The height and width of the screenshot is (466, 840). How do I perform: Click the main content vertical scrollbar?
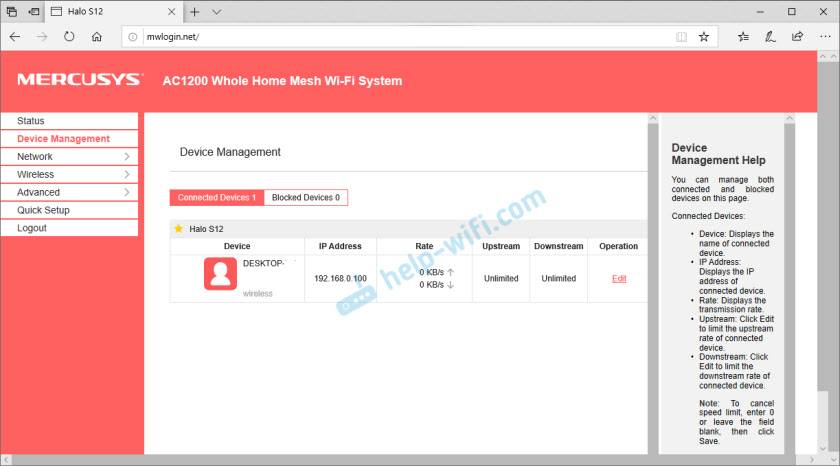click(x=652, y=284)
